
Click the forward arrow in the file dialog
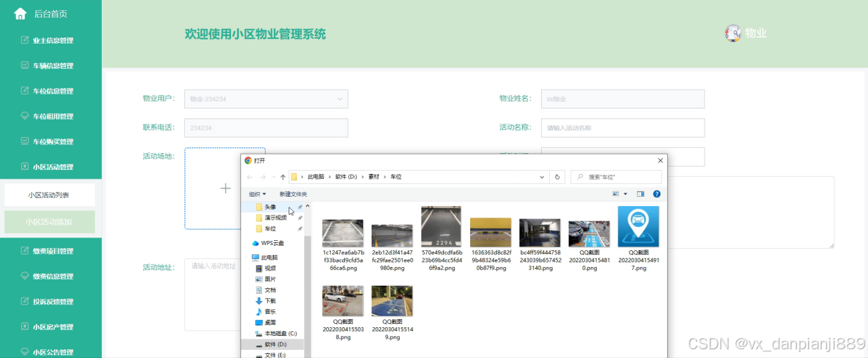pyautogui.click(x=262, y=177)
